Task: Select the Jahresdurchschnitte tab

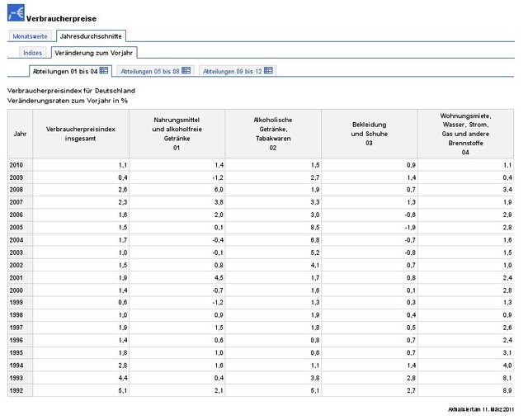Action: 91,36
